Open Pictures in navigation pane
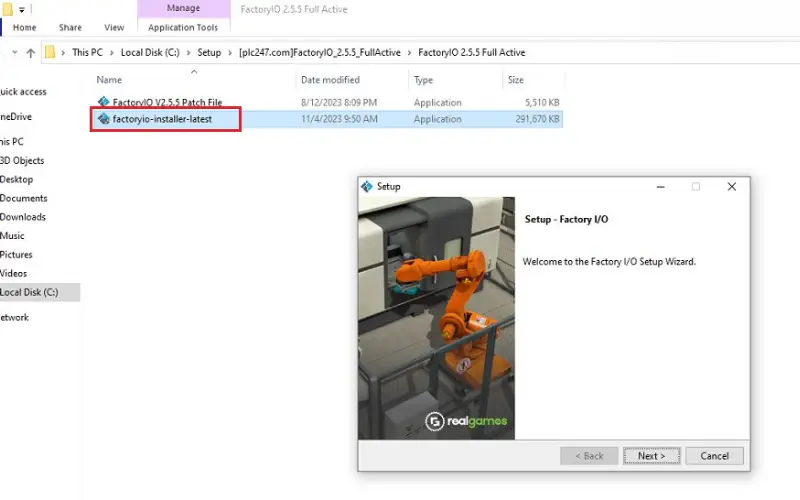The height and width of the screenshot is (500, 800). (16, 255)
